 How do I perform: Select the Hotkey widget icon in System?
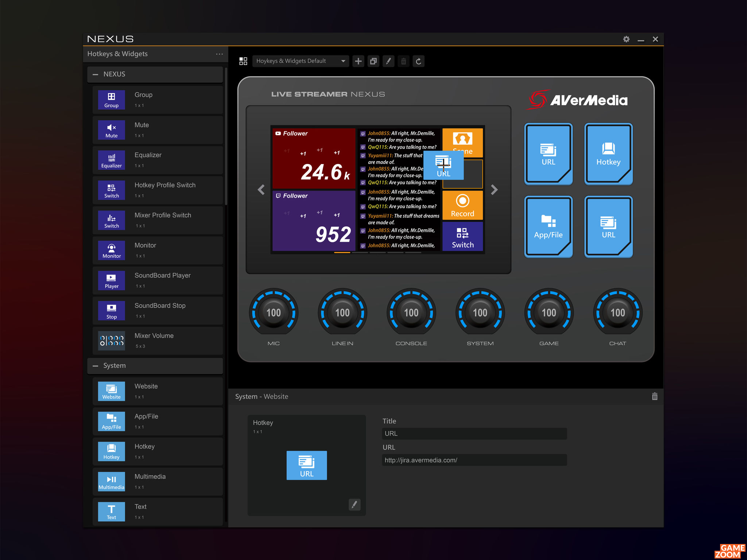coord(111,451)
